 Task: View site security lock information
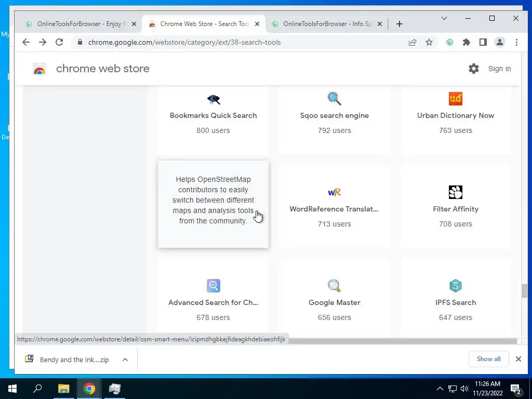tap(80, 42)
